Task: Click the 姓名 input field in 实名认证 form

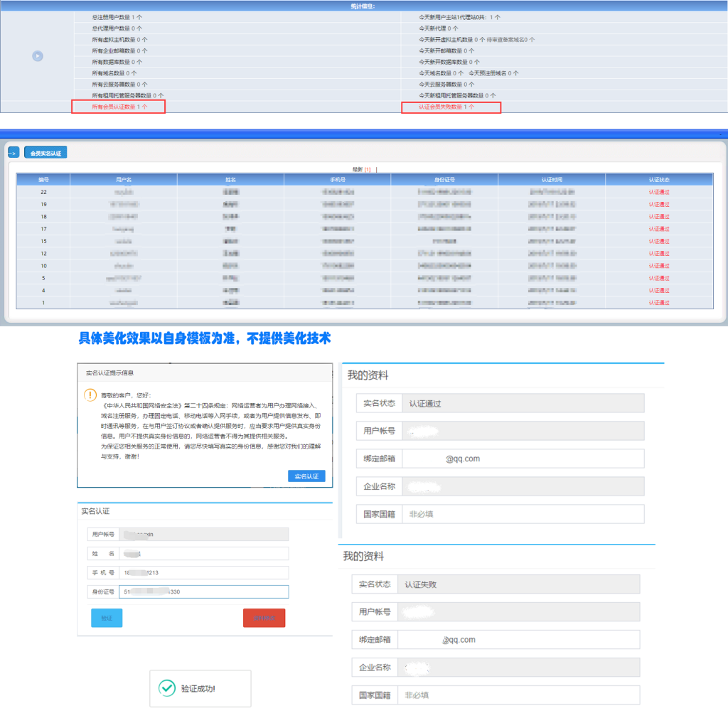Action: coord(203,554)
